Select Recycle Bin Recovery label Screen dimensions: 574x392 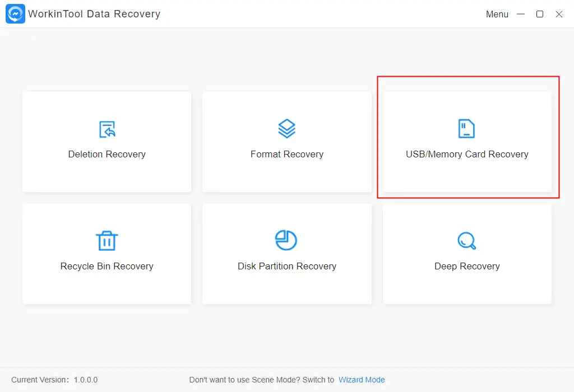[107, 266]
